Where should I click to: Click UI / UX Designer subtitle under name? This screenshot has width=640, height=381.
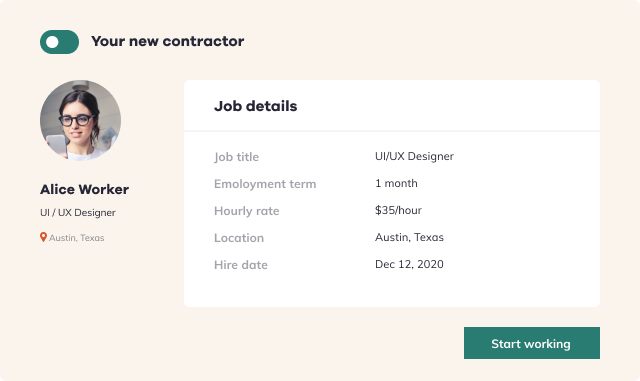pos(78,213)
